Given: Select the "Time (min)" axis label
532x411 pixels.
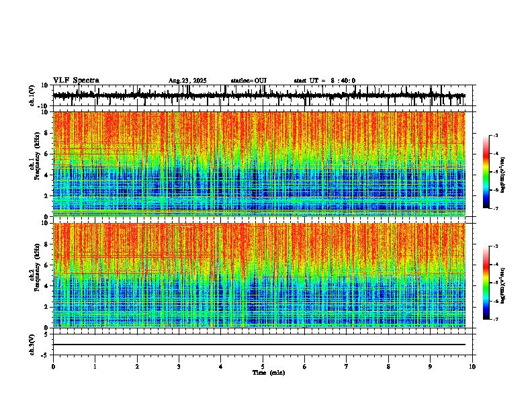Looking at the screenshot, I should [x=269, y=373].
